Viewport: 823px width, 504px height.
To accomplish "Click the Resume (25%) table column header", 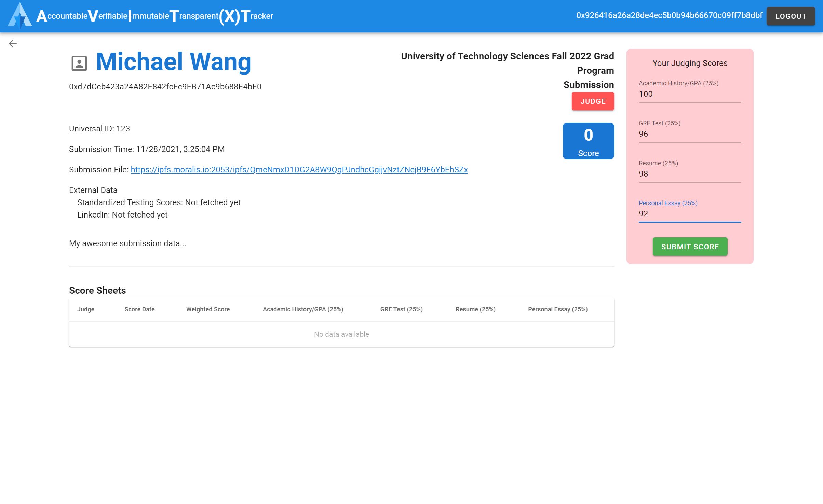I will point(475,309).
